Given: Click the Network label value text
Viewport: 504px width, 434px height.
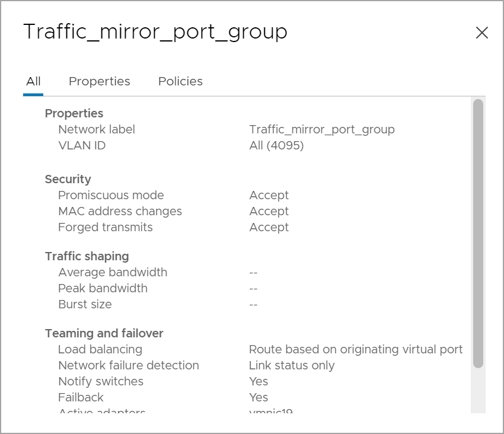Looking at the screenshot, I should (x=322, y=129).
